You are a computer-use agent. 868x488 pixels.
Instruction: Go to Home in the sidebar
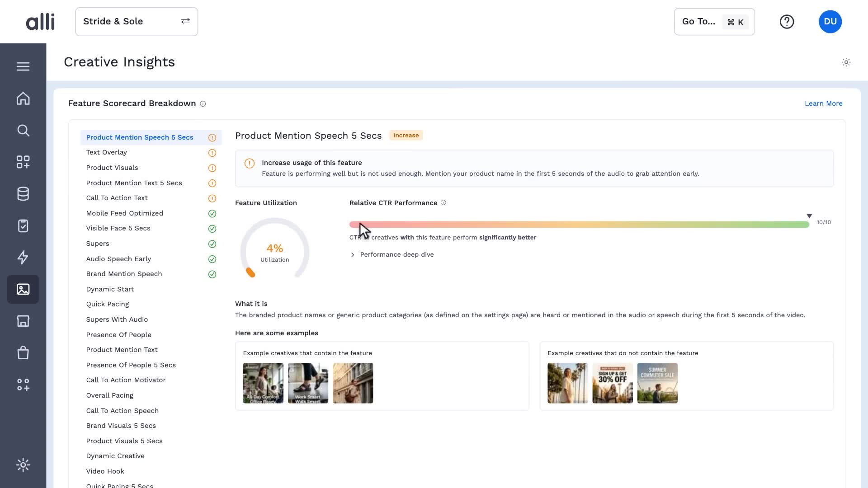tap(23, 99)
